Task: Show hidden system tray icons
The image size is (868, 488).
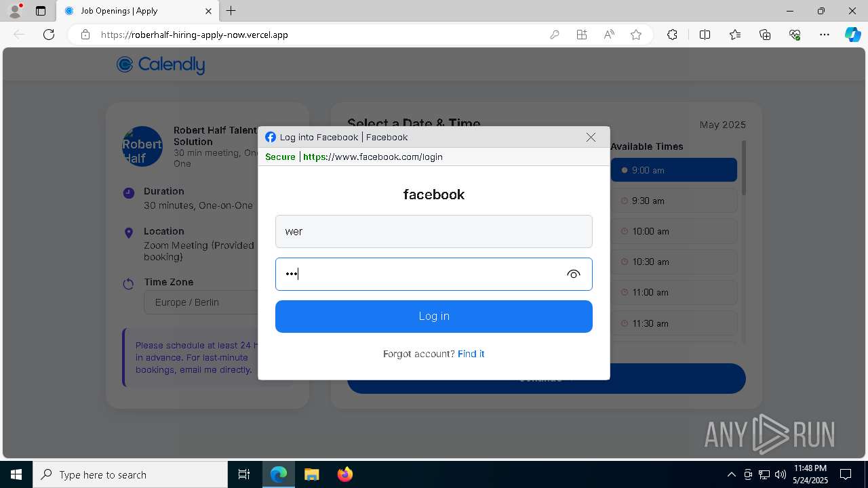Action: click(x=731, y=474)
